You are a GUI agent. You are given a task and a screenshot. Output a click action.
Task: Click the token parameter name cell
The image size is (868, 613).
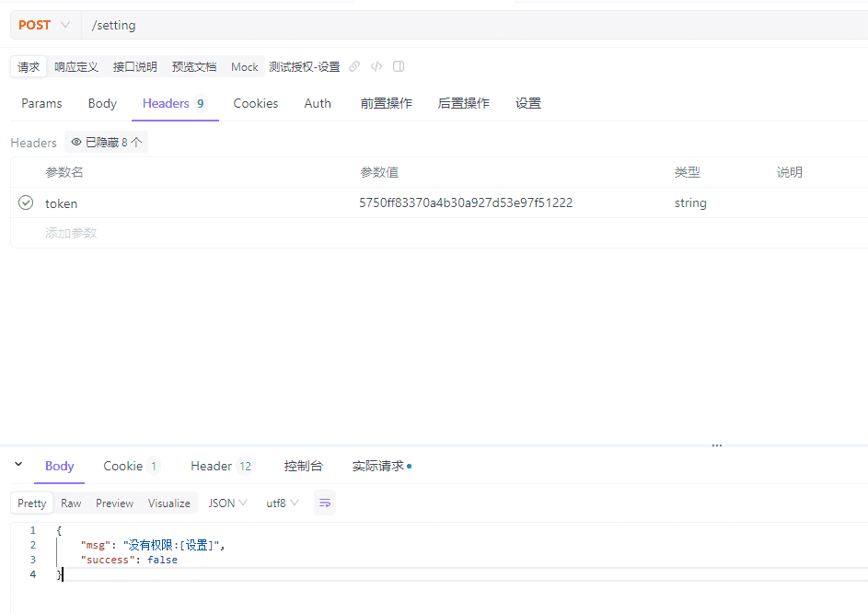point(62,203)
